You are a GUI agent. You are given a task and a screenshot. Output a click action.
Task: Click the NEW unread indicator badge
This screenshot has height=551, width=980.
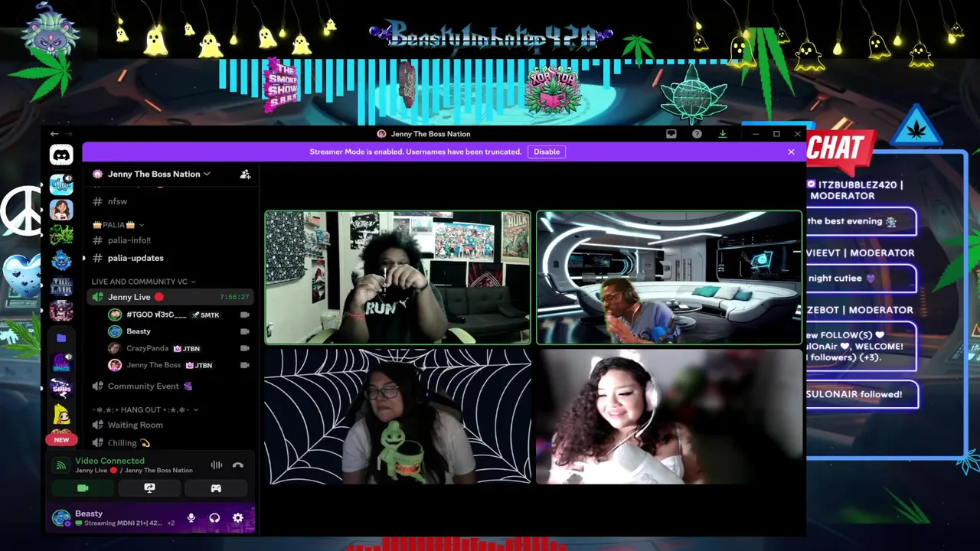[x=61, y=440]
